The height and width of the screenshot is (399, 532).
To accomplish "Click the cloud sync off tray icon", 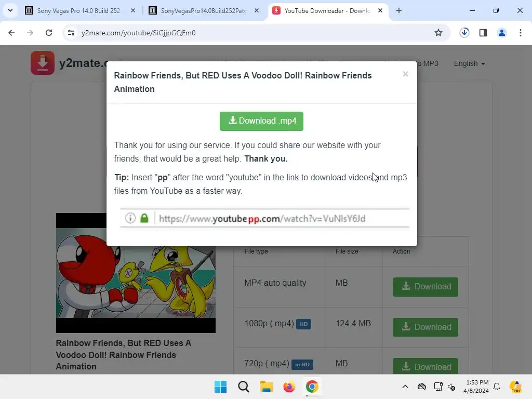I will (422, 387).
